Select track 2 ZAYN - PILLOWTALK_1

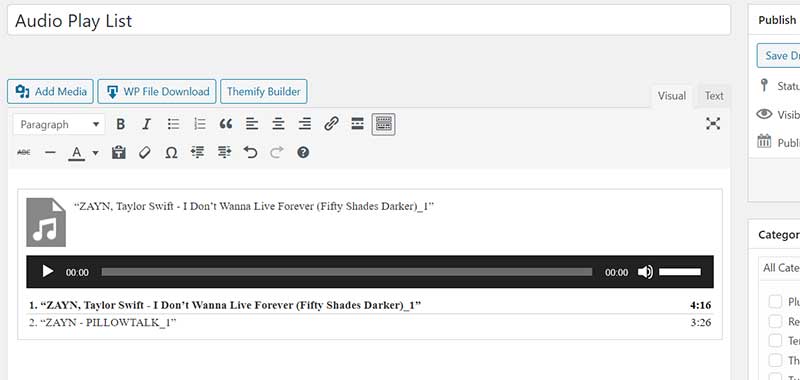103,322
